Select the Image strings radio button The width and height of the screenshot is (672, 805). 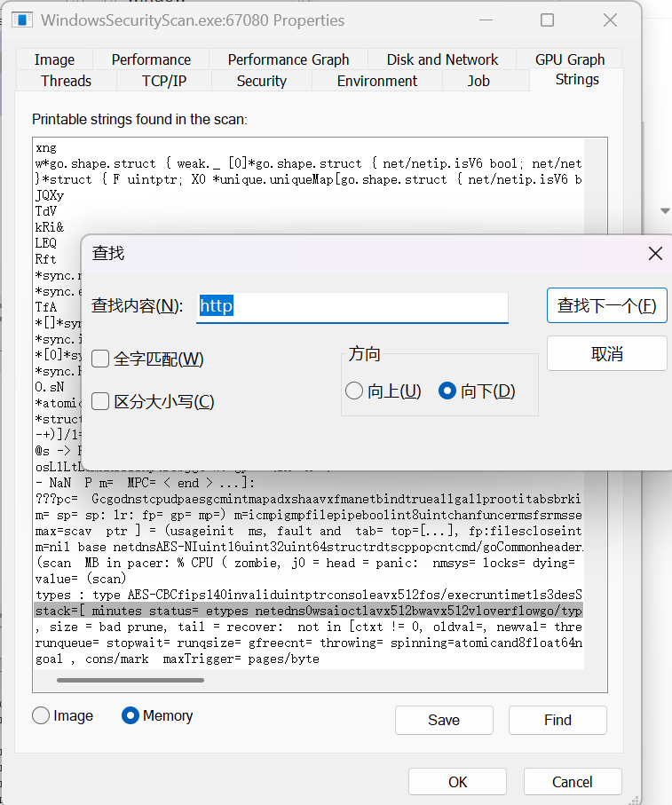click(x=41, y=715)
